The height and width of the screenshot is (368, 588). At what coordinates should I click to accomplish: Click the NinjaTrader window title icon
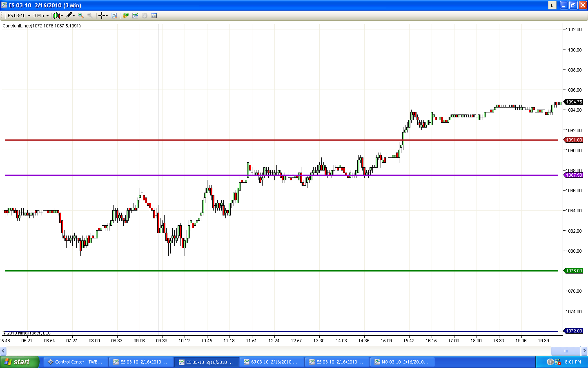(x=4, y=5)
